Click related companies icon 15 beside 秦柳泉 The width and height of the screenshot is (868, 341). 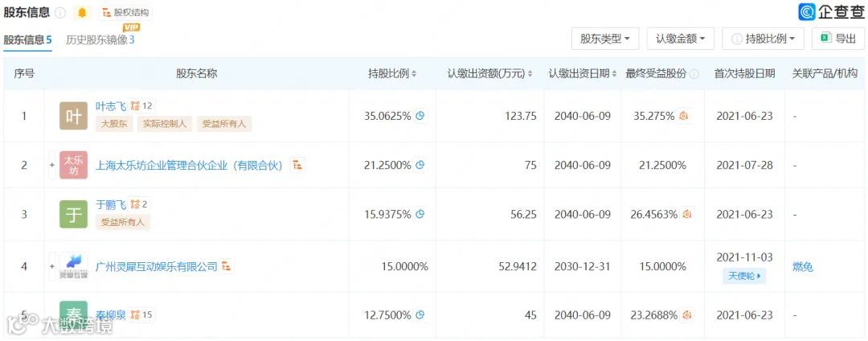click(x=141, y=315)
